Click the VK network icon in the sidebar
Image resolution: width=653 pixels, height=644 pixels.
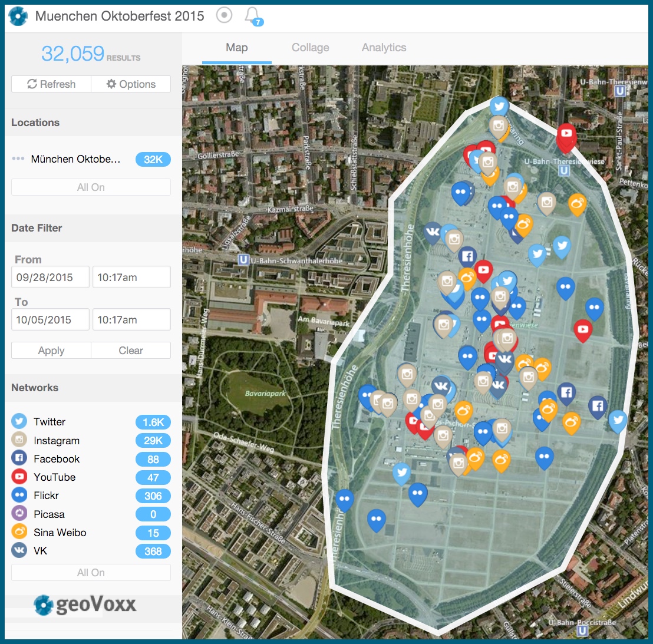19,550
